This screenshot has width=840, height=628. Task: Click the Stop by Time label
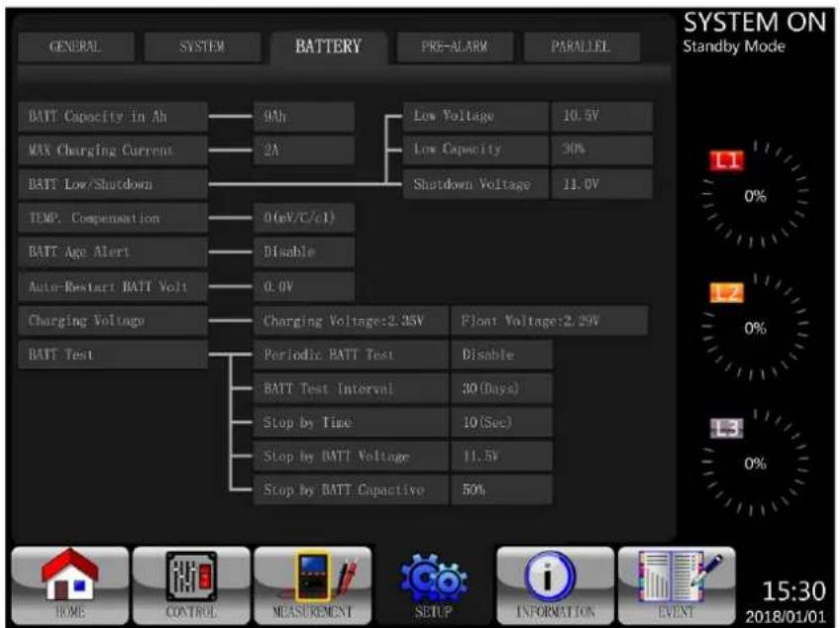pyautogui.click(x=351, y=422)
